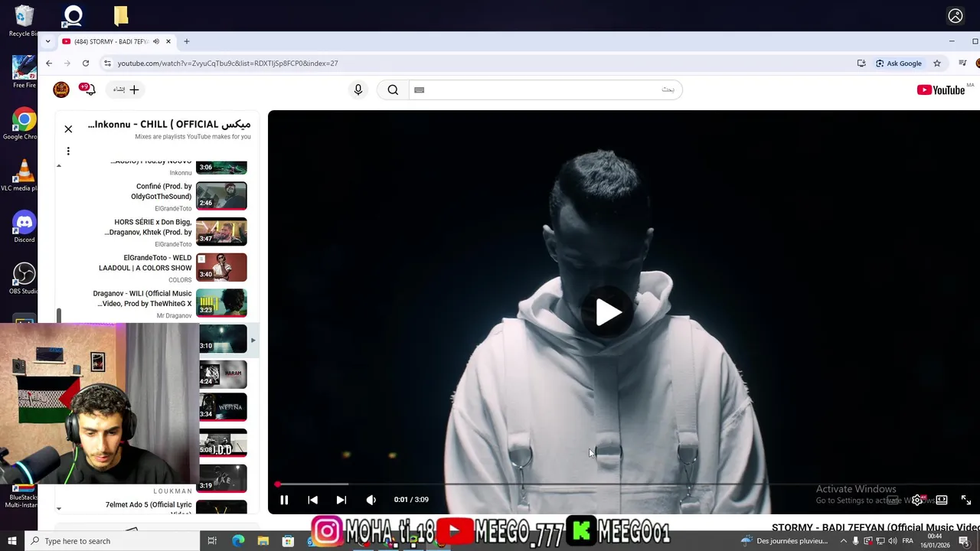Click the address bar URL
This screenshot has width=980, height=551.
227,64
